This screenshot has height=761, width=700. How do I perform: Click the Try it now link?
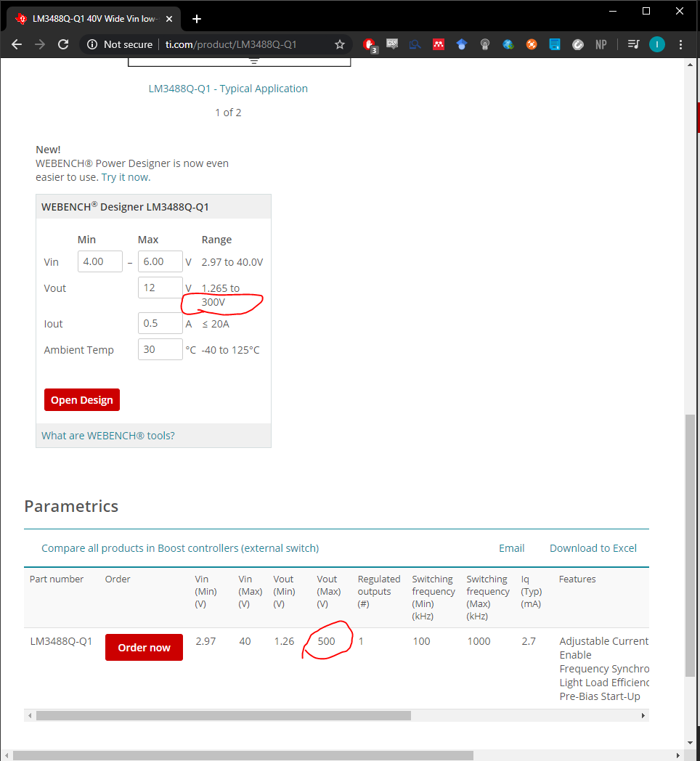coord(126,177)
